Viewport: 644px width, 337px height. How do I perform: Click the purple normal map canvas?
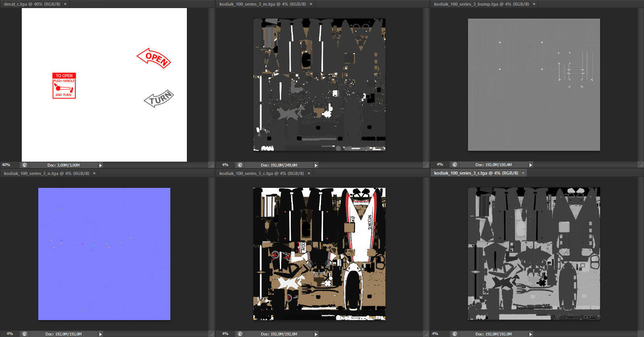(x=104, y=254)
